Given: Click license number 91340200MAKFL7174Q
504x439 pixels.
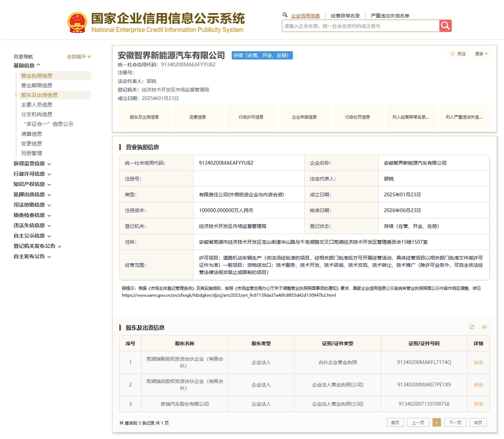Looking at the screenshot, I should [424, 362].
